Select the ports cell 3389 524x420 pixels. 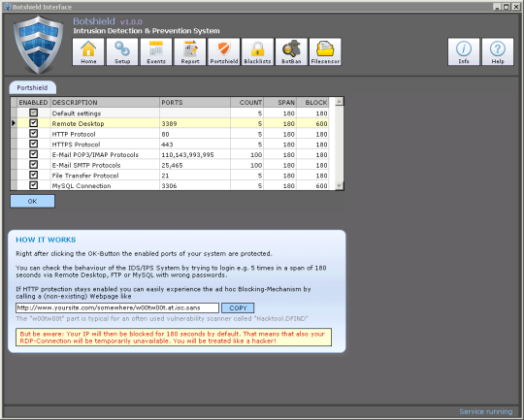[x=195, y=123]
